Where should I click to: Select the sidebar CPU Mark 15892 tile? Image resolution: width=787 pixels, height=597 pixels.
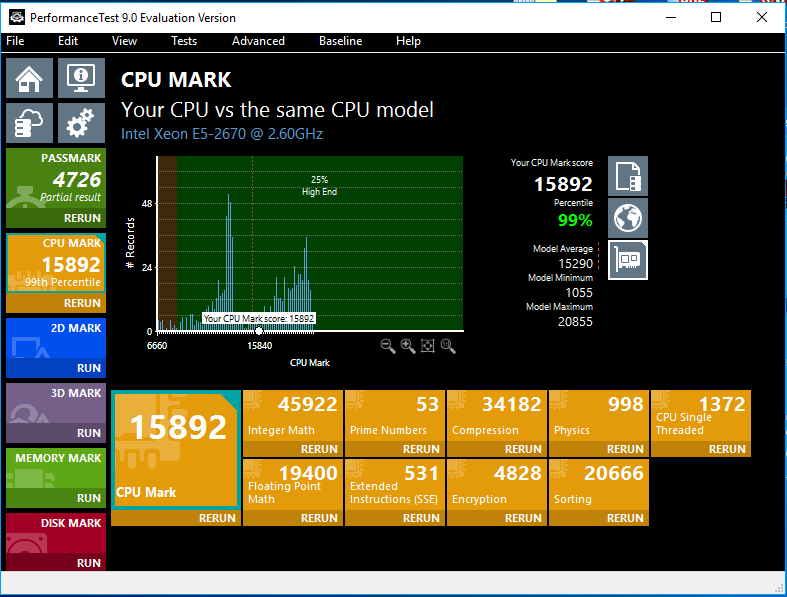click(56, 264)
